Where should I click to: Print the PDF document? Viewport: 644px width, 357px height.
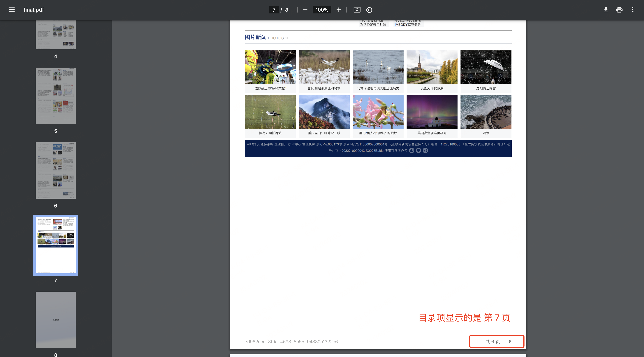tap(619, 10)
